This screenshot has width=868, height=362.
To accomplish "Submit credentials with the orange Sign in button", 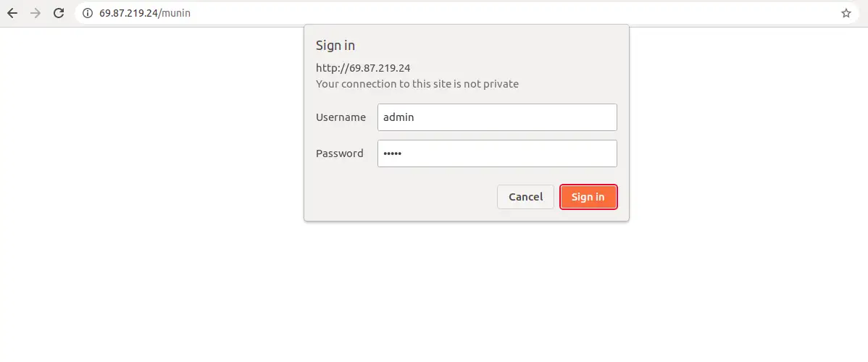I will [588, 196].
